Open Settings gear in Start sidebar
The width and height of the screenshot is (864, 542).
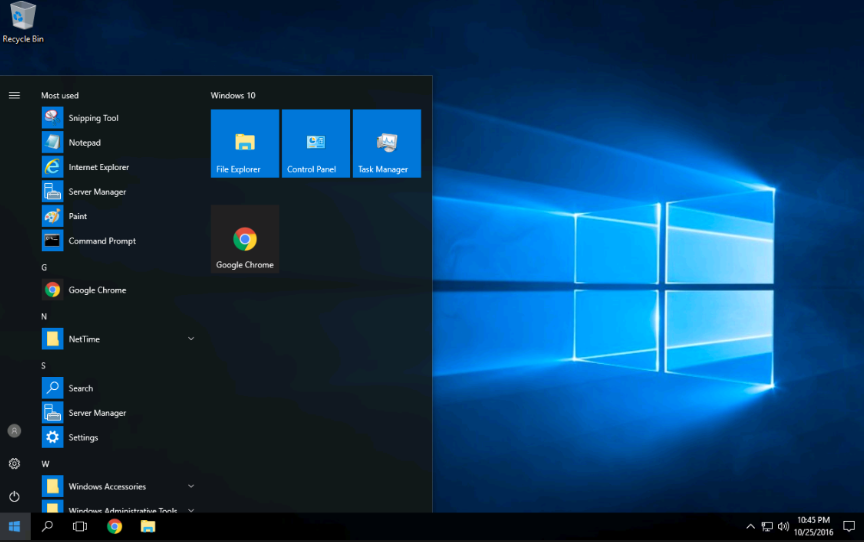14,463
